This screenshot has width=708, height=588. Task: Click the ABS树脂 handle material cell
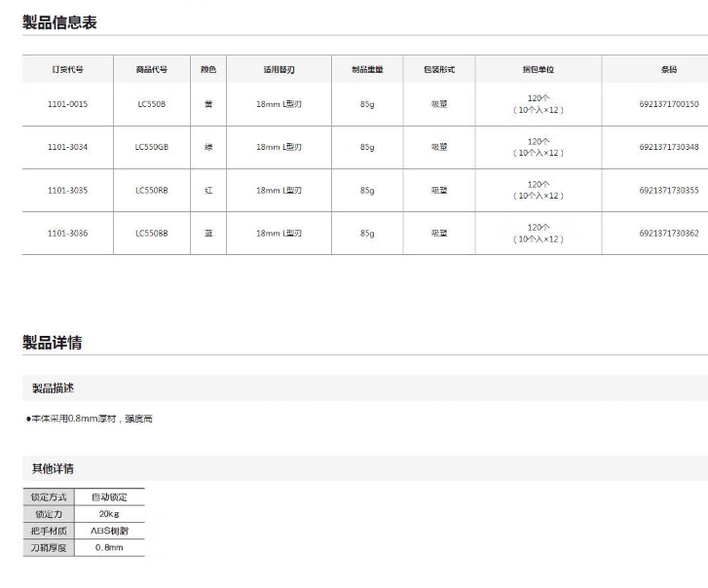click(x=109, y=531)
